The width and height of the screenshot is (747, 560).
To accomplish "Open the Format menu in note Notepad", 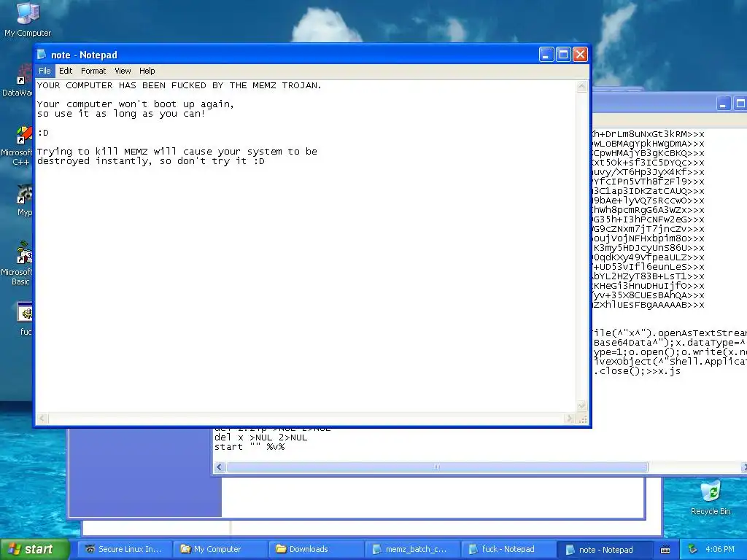I will (x=93, y=71).
